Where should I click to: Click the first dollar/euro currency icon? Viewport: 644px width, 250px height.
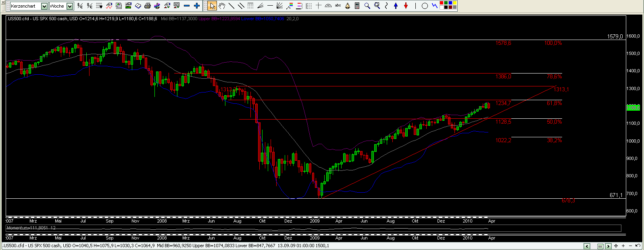pos(80,6)
